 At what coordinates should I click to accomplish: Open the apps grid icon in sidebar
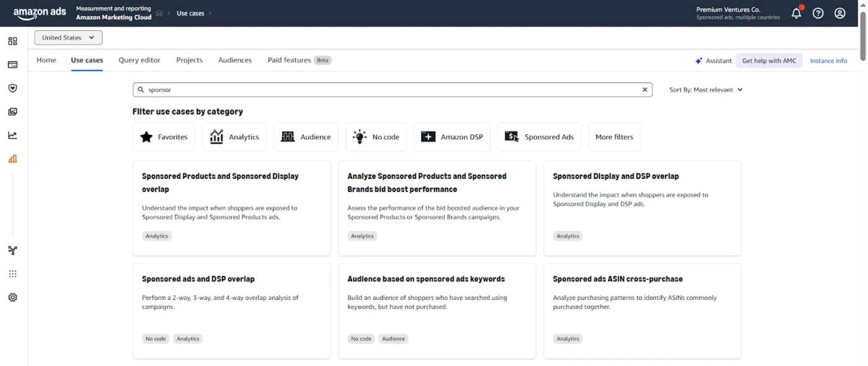[12, 274]
